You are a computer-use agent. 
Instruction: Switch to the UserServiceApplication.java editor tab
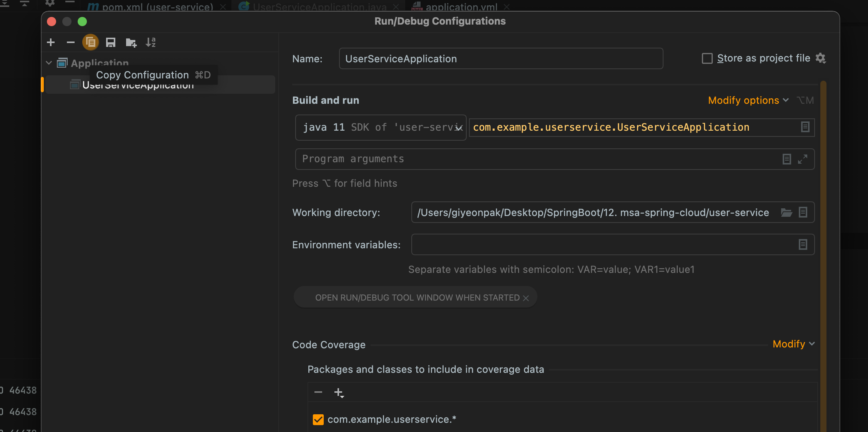320,7
